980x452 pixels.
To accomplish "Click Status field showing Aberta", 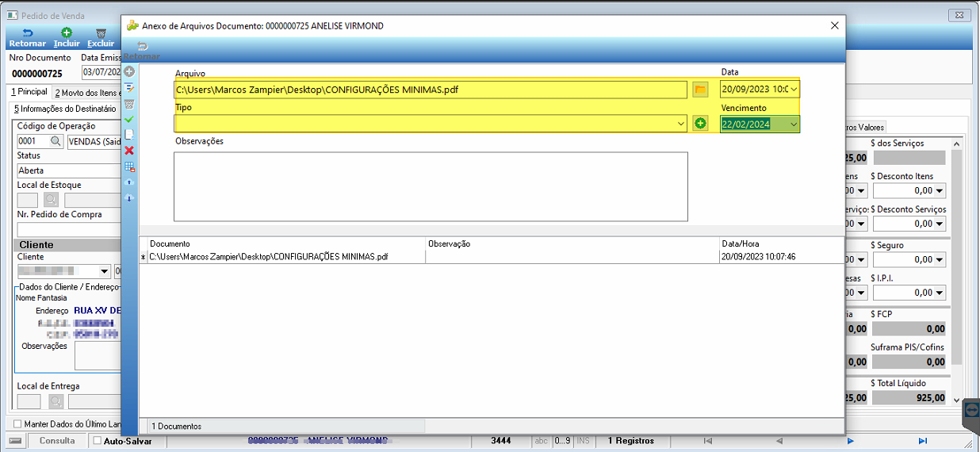I will [x=68, y=170].
